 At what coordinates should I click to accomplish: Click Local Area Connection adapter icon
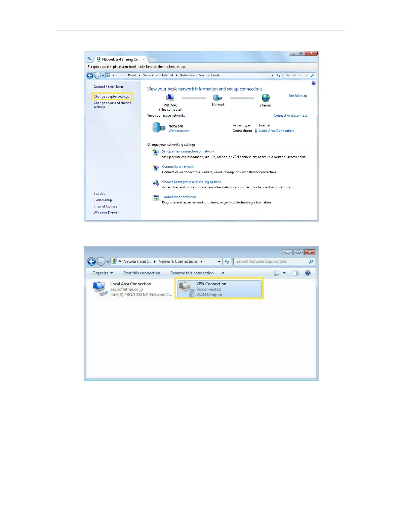click(x=100, y=289)
